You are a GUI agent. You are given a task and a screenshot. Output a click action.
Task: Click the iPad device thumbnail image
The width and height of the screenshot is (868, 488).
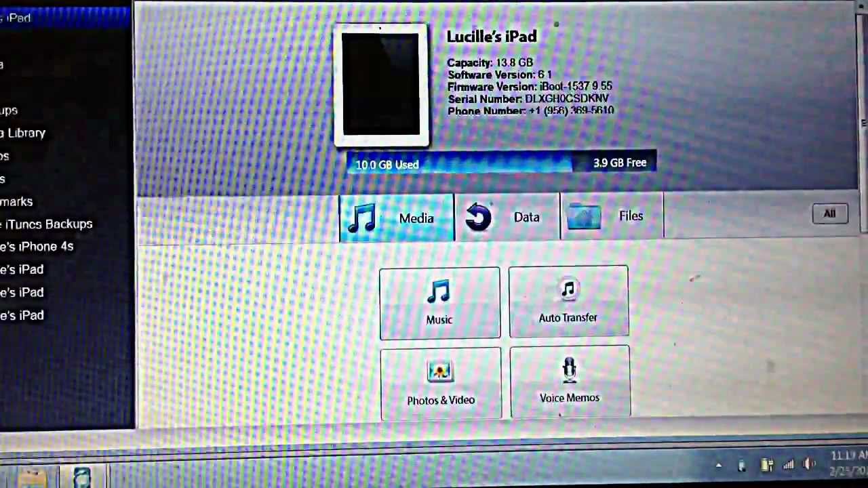click(x=381, y=85)
